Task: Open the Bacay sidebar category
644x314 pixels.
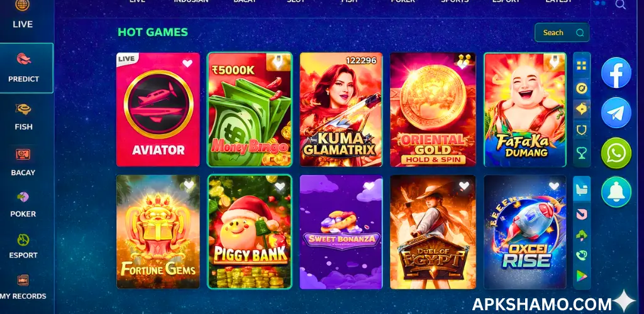Action: [x=23, y=162]
